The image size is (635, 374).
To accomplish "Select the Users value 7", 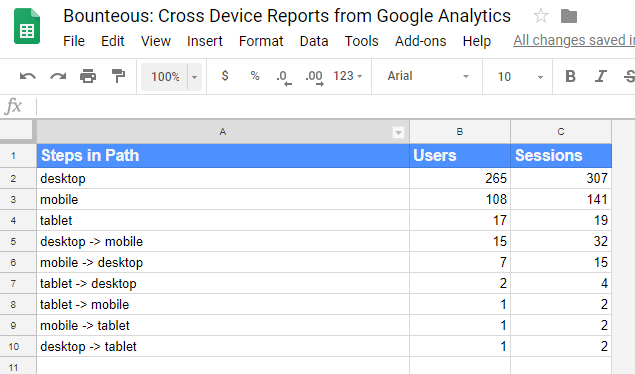I will [x=460, y=263].
